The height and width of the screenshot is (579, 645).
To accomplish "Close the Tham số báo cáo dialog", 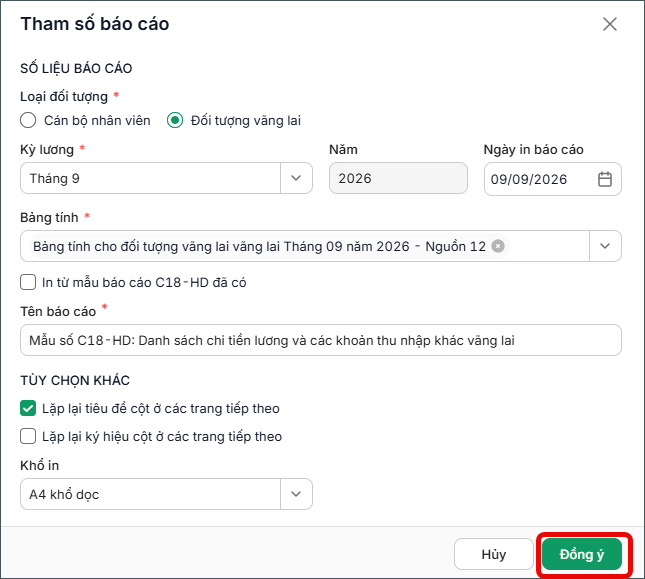I will pos(610,24).
